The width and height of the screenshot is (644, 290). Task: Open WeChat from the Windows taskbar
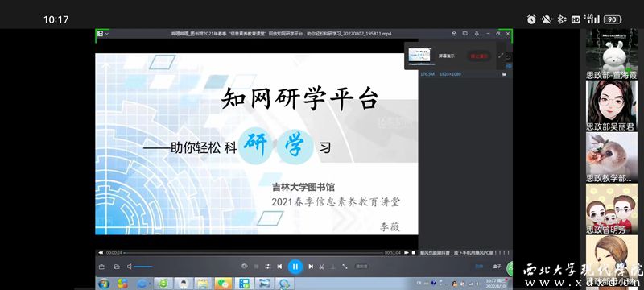tap(223, 284)
